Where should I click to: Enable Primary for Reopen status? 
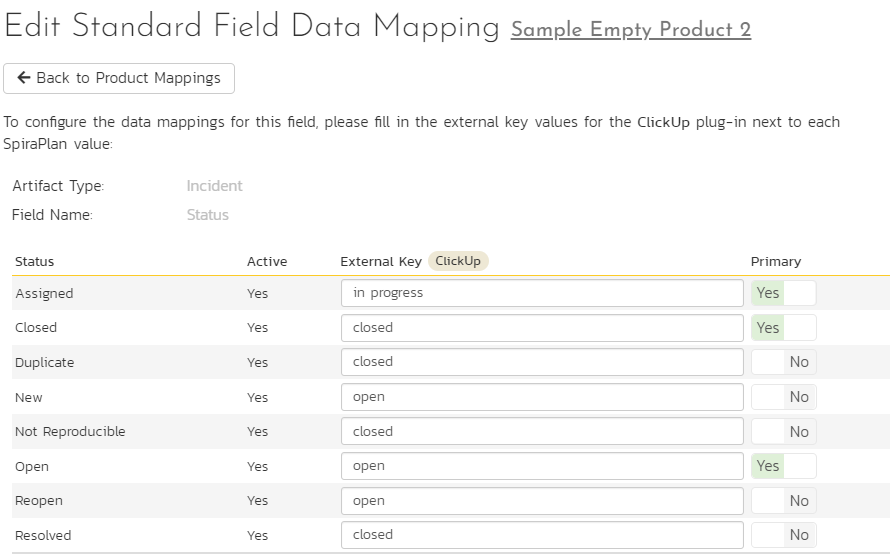(783, 501)
